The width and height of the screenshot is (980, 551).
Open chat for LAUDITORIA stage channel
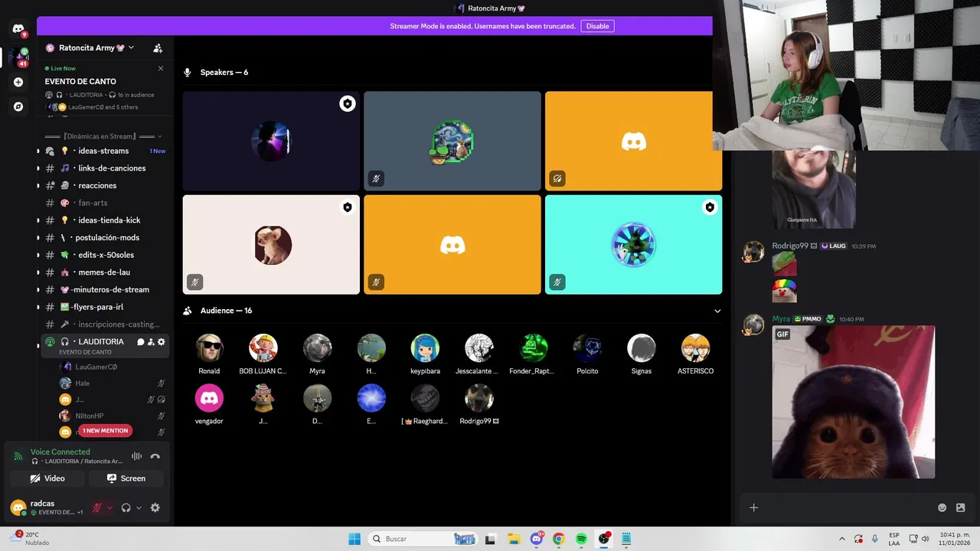[x=141, y=342]
